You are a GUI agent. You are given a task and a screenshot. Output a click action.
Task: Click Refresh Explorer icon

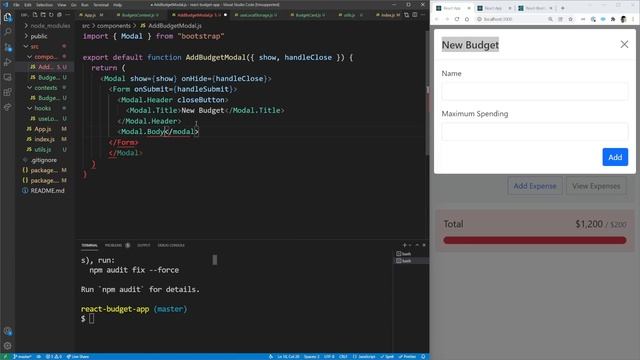(51, 15)
